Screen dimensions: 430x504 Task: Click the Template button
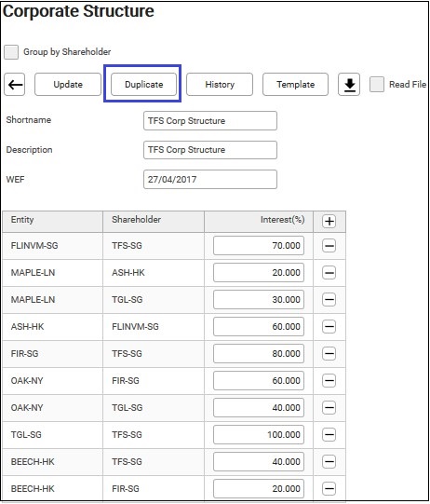295,85
